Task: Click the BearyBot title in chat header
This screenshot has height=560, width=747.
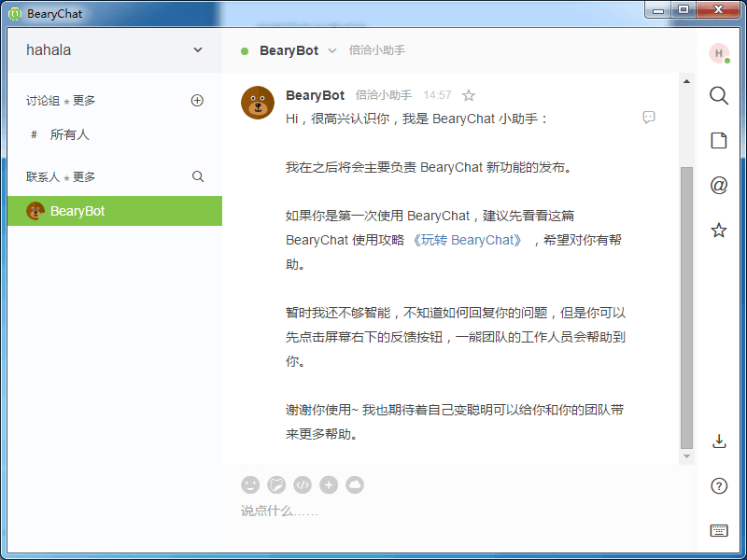Action: [x=289, y=50]
